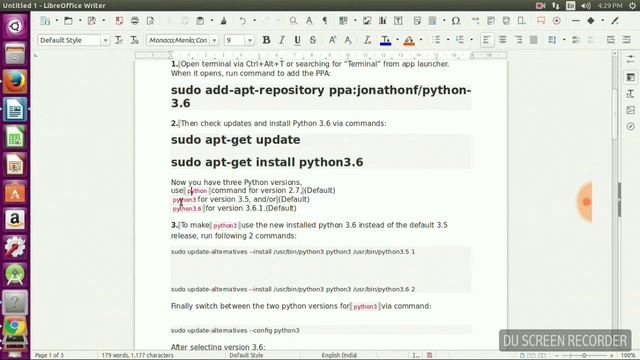Clear direct formatting

coord(367,40)
